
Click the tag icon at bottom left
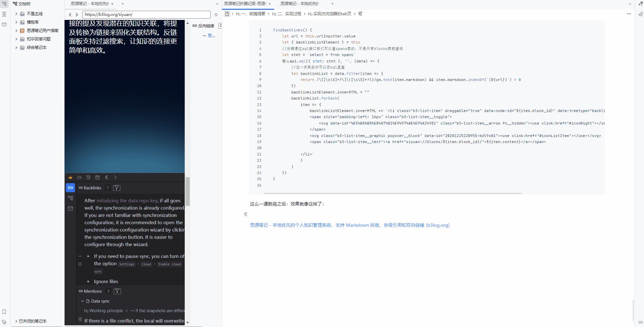pyautogui.click(x=4, y=322)
